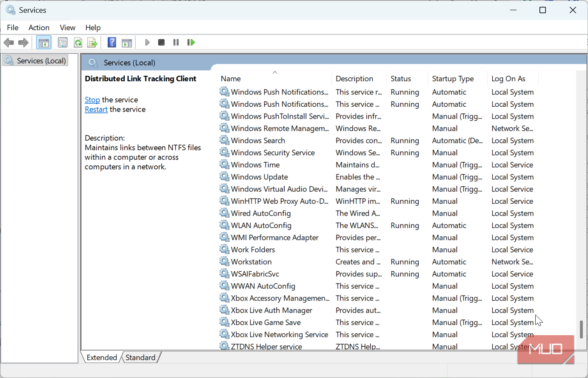Open Properties toolbar icon
The image size is (588, 378).
63,43
